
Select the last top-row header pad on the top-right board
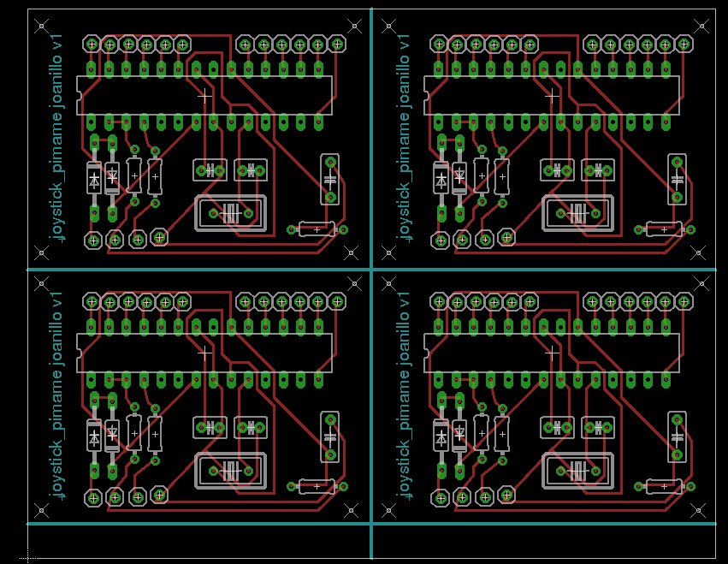coord(684,44)
